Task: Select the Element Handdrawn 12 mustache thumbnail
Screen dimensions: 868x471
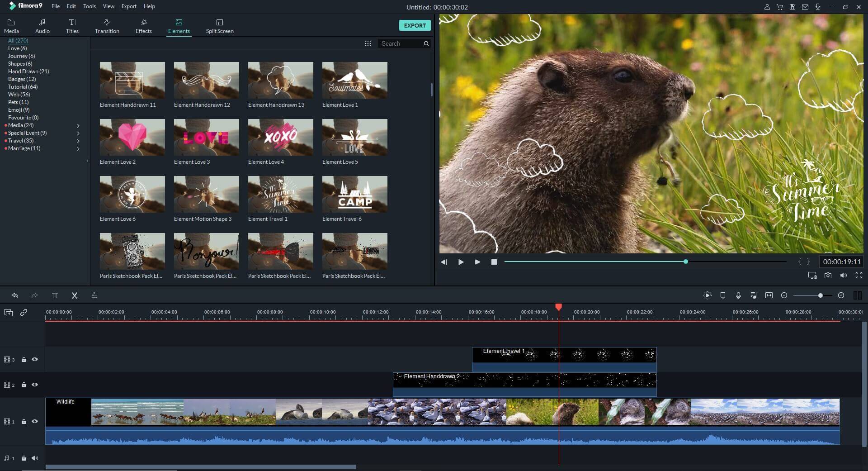Action: tap(207, 80)
